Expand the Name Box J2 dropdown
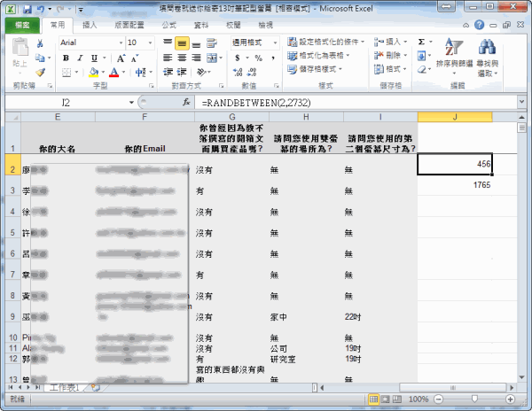The height and width of the screenshot is (411, 532). (131, 103)
